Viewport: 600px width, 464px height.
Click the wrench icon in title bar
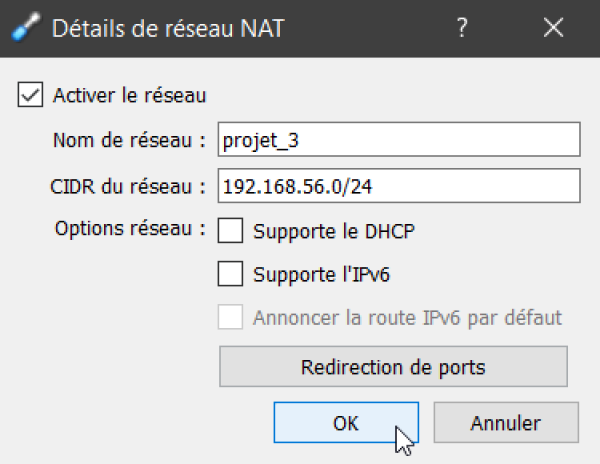(26, 27)
